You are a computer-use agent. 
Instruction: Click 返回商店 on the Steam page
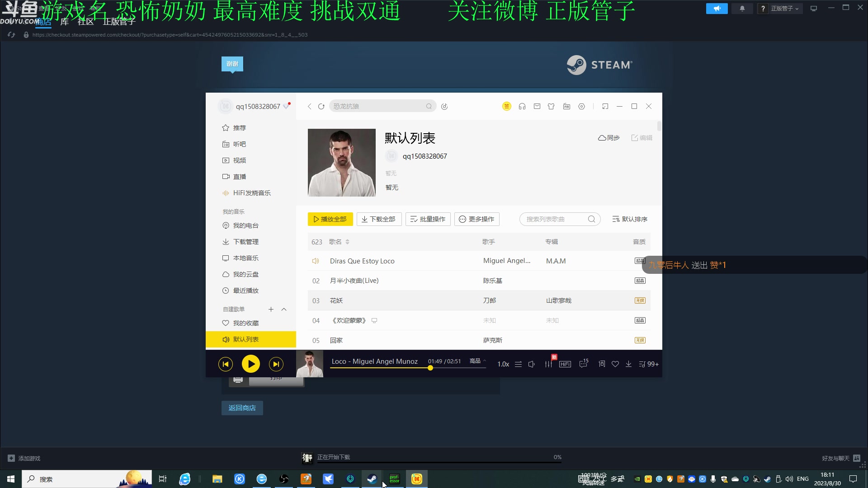tap(242, 408)
